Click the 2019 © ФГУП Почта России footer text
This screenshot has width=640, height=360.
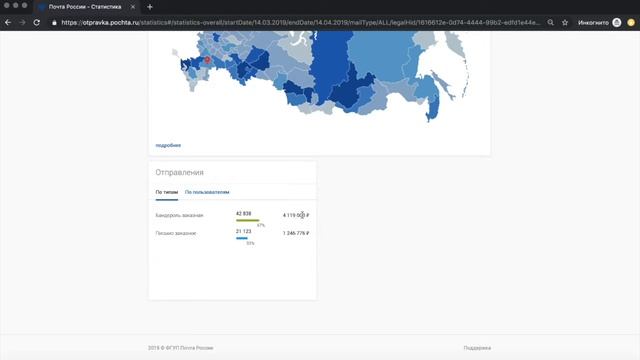(180, 348)
